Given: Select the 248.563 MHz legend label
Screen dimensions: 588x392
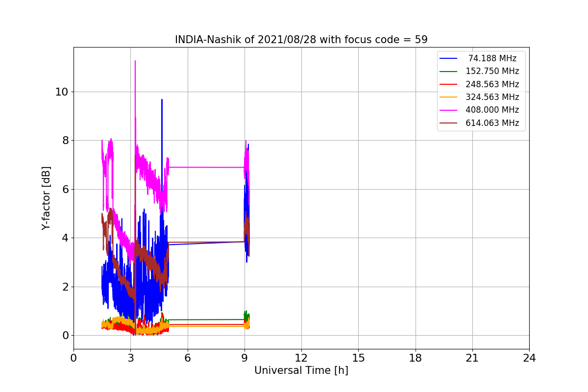Looking at the screenshot, I should [x=492, y=84].
